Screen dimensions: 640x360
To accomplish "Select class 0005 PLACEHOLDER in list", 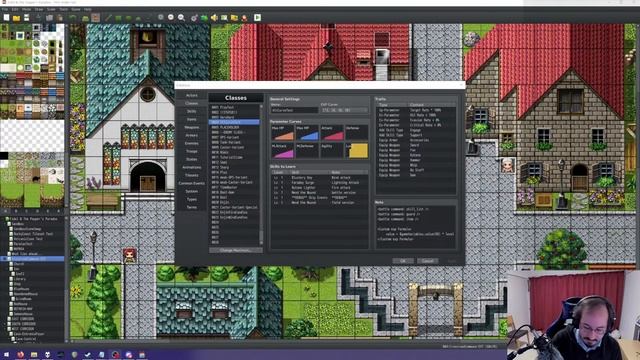I will click(x=234, y=127).
